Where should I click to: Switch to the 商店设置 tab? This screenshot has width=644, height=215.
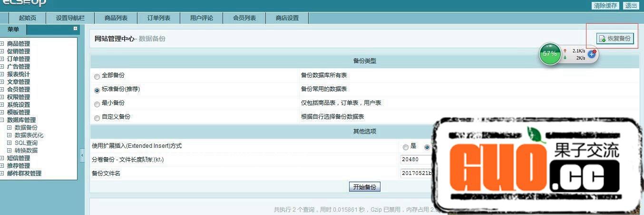coord(287,18)
